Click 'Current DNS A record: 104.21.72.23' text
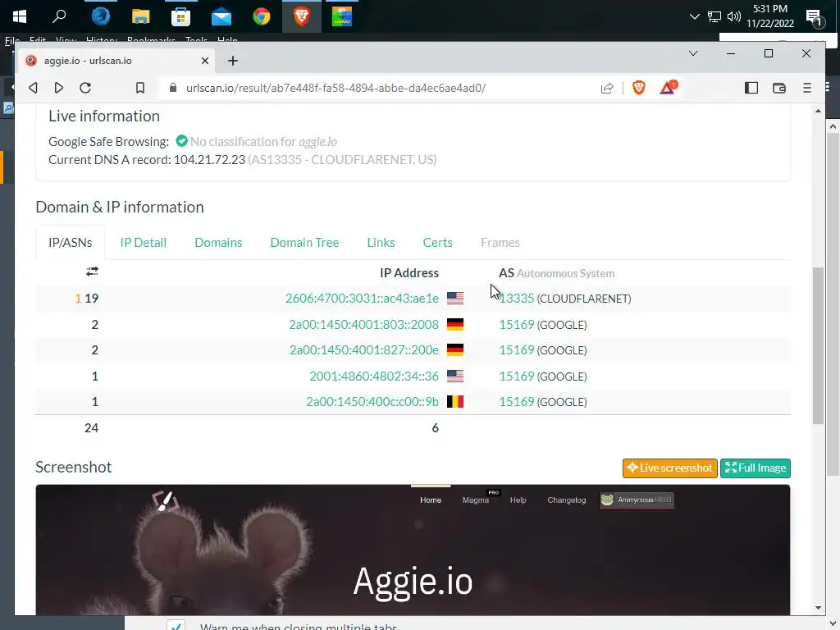The image size is (840, 630). pyautogui.click(x=147, y=160)
